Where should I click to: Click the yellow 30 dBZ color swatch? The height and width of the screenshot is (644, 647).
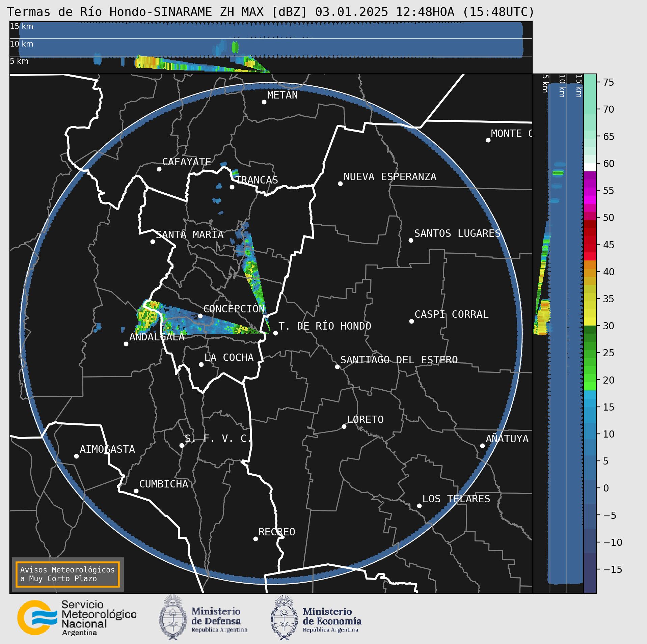pos(590,321)
